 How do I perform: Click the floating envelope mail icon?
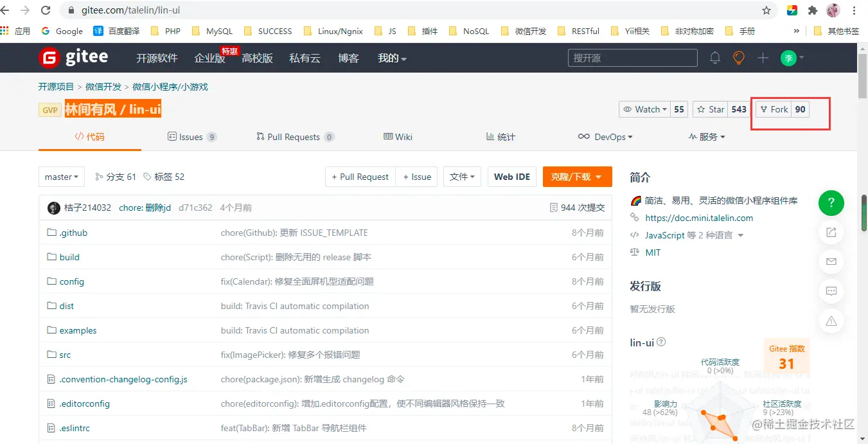(x=831, y=262)
